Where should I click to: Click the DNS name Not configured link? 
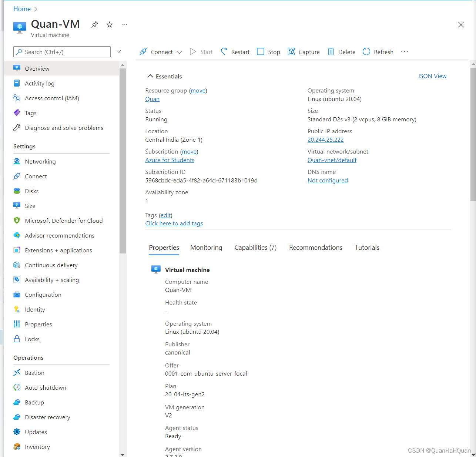pos(328,181)
